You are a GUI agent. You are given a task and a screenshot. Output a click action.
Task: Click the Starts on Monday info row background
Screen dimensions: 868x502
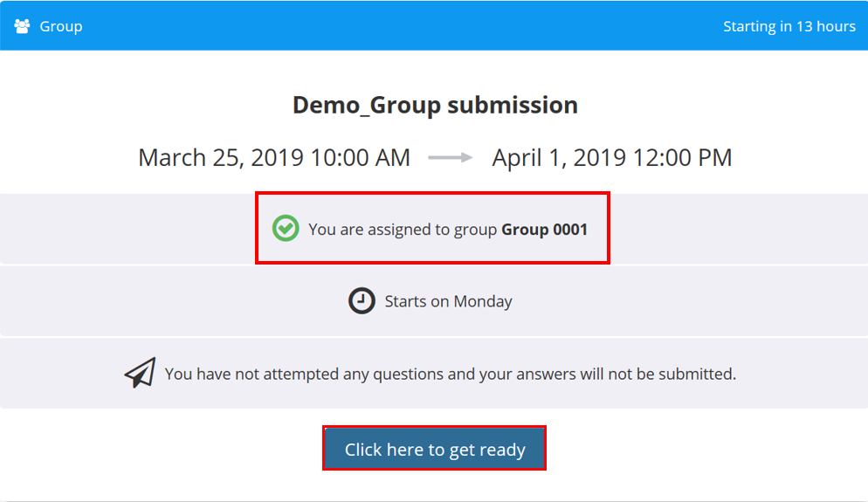(434, 300)
